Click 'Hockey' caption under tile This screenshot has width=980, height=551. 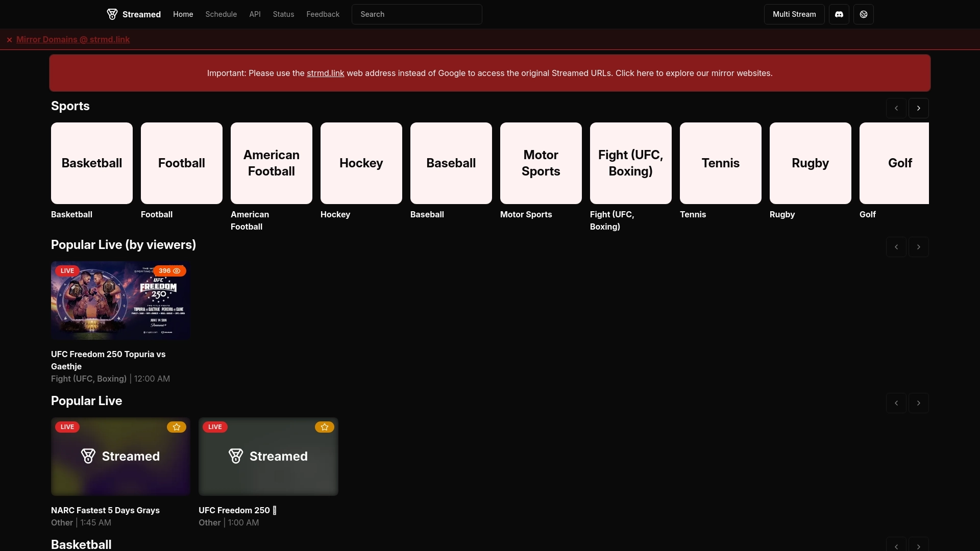point(335,214)
